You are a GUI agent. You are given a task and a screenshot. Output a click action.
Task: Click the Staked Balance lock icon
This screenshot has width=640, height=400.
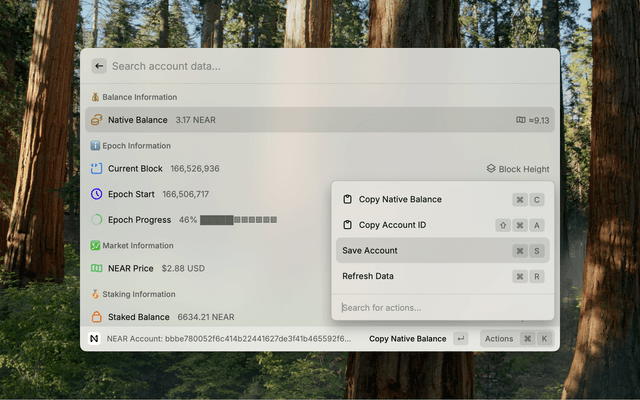[x=96, y=317]
